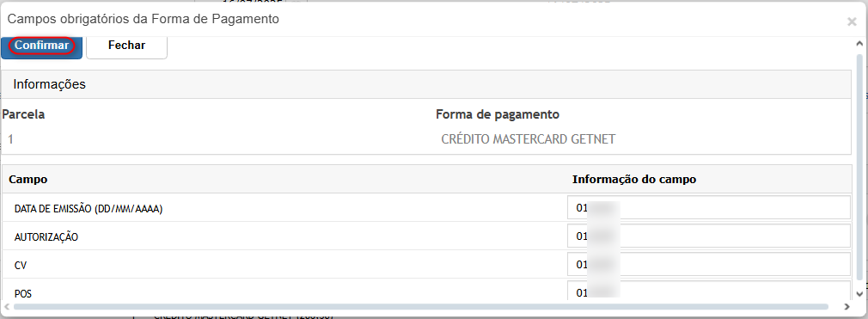Focus the AUTORIZAÇÃO input field
The height and width of the screenshot is (319, 868).
tap(708, 236)
